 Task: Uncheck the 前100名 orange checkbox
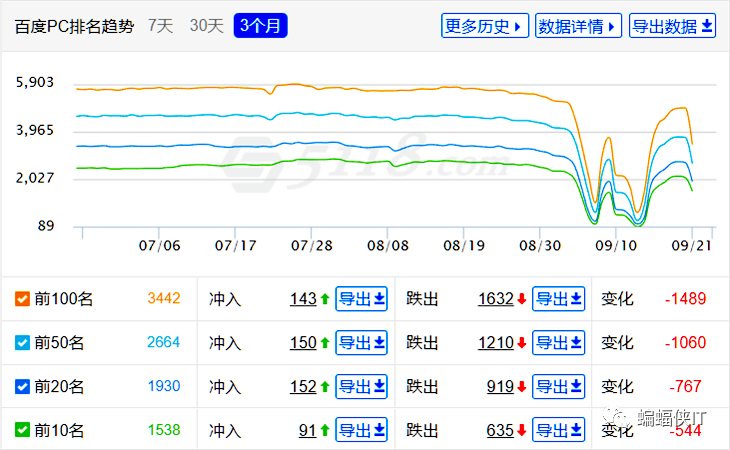22,299
